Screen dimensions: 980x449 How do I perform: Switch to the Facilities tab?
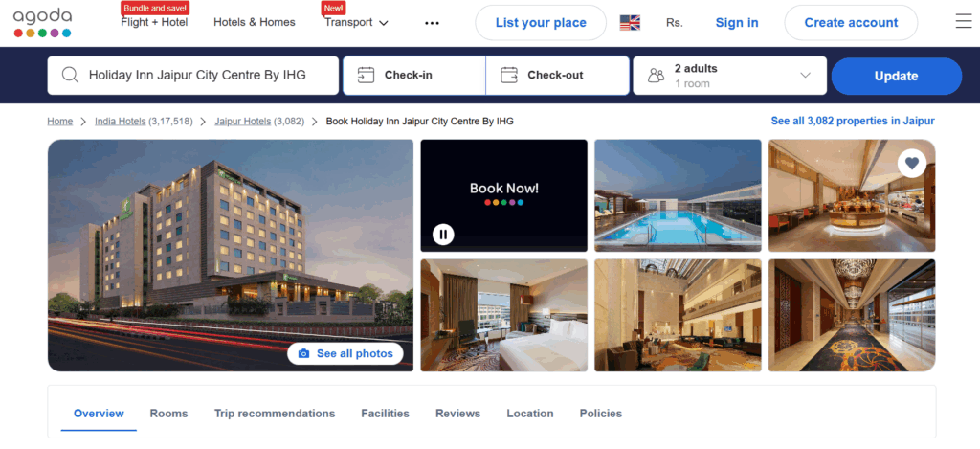pos(385,414)
